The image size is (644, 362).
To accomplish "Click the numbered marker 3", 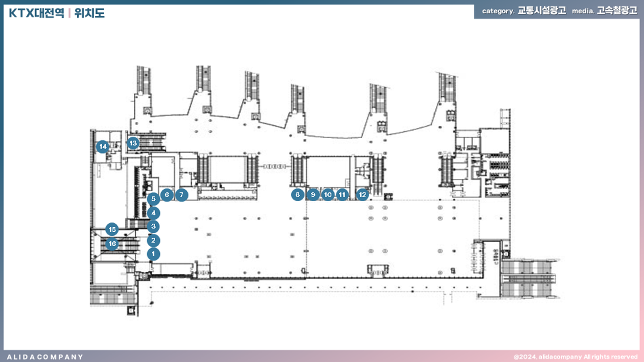I will coord(154,226).
